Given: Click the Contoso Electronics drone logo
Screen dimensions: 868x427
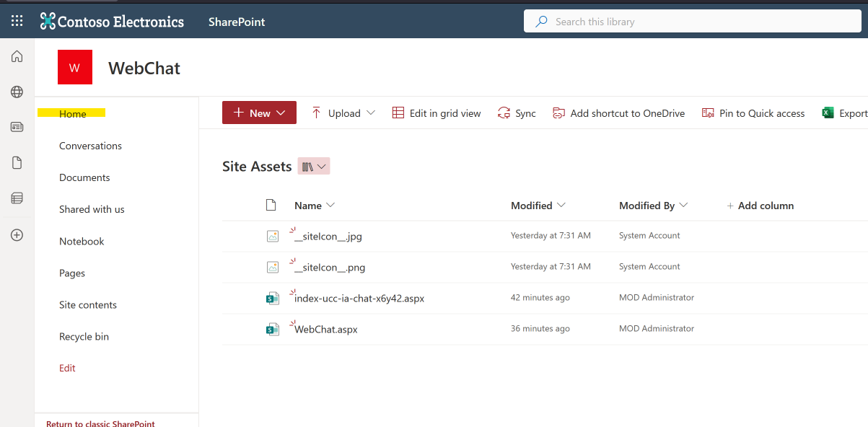Looking at the screenshot, I should 48,22.
